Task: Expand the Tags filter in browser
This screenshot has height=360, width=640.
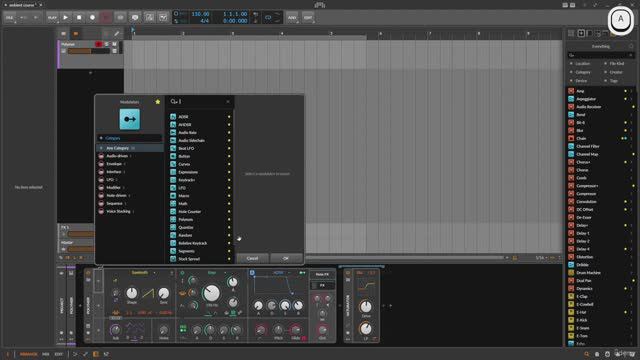Action: point(613,81)
